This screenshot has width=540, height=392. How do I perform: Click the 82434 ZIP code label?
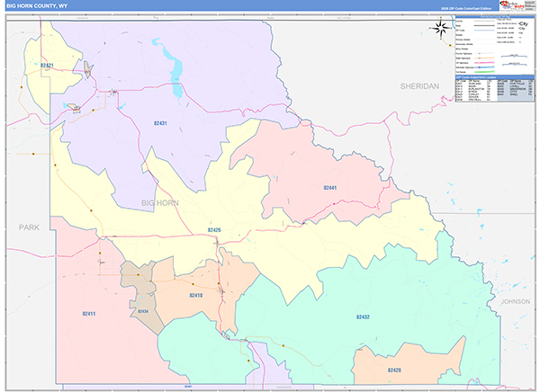(x=143, y=311)
